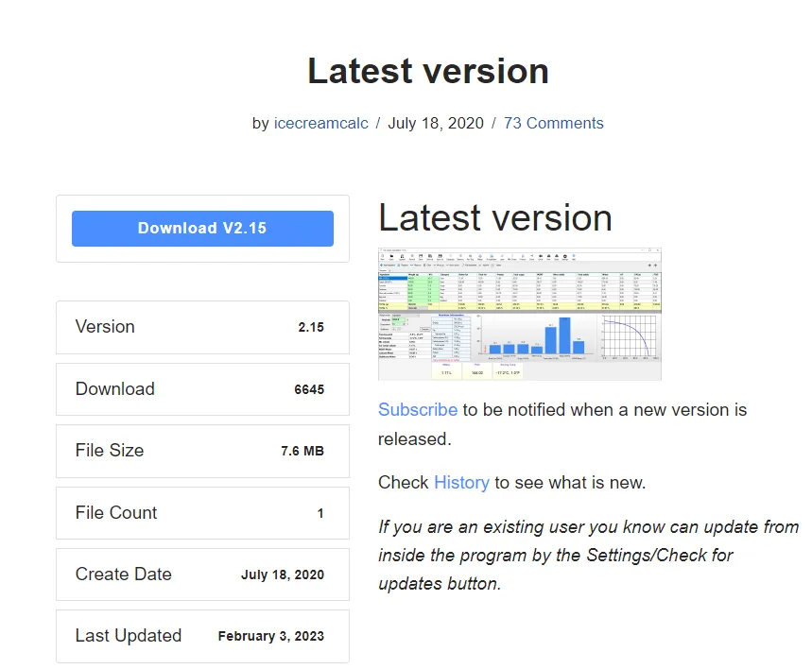Click the Create Date label
Image resolution: width=812 pixels, height=669 pixels.
(123, 575)
